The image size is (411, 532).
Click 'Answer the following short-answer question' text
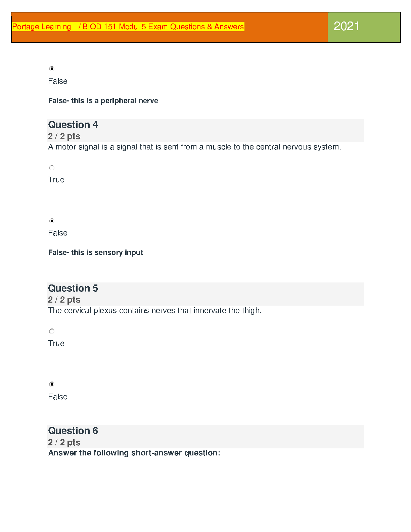coord(134,453)
